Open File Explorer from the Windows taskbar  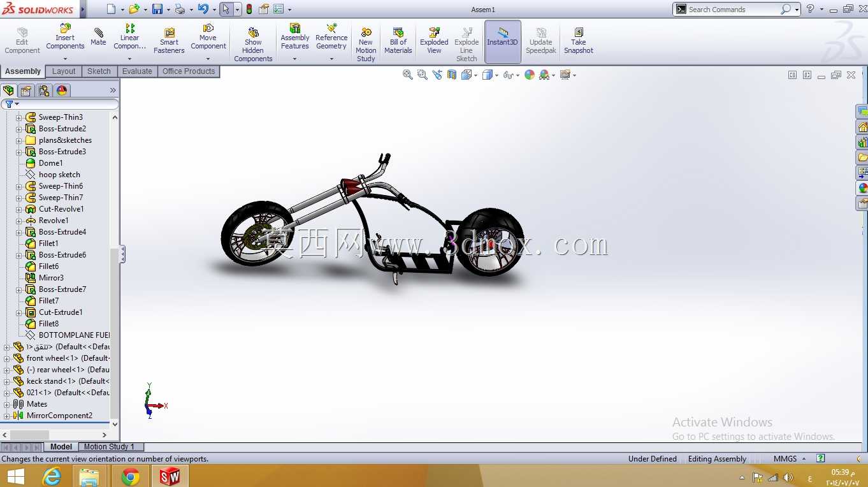click(89, 476)
